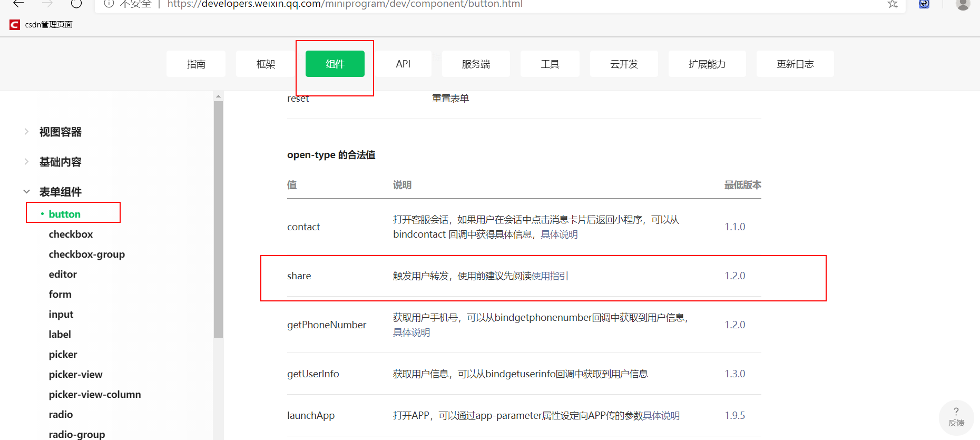Select the 组件 tab
Screen dimensions: 980x440
pyautogui.click(x=335, y=64)
